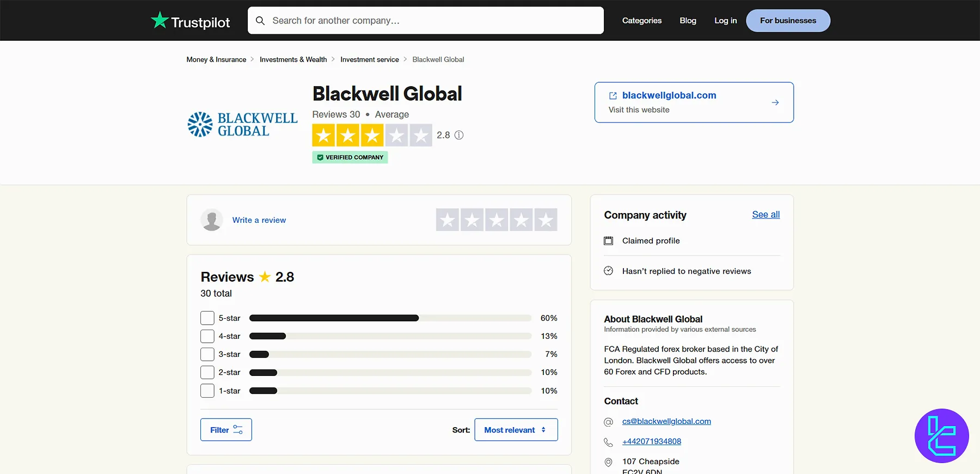
Task: Click Hasn't replied to negative reviews text
Action: (x=687, y=271)
